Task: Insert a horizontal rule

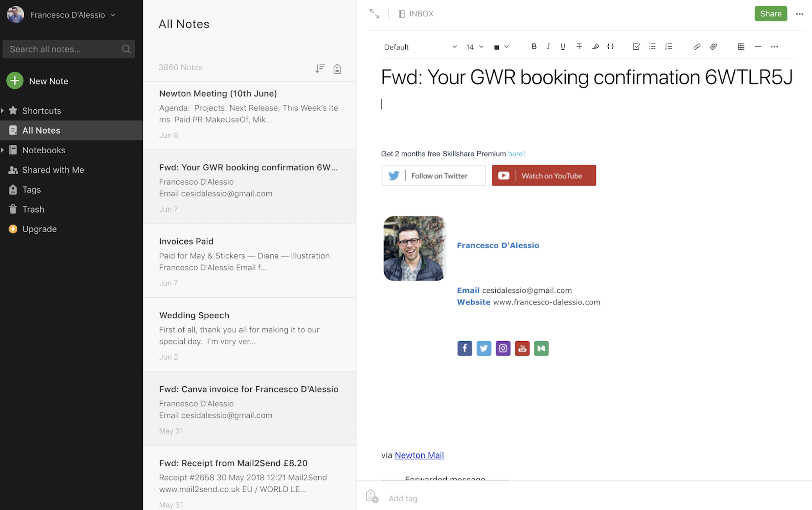Action: [758, 47]
